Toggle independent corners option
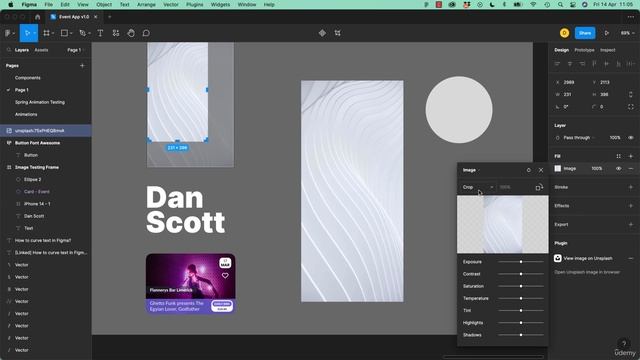640x360 pixels. (x=631, y=107)
